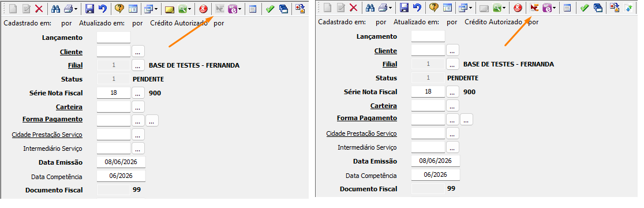Open search with binoculars icon, right screenshot
The image size is (644, 208).
(x=370, y=8)
